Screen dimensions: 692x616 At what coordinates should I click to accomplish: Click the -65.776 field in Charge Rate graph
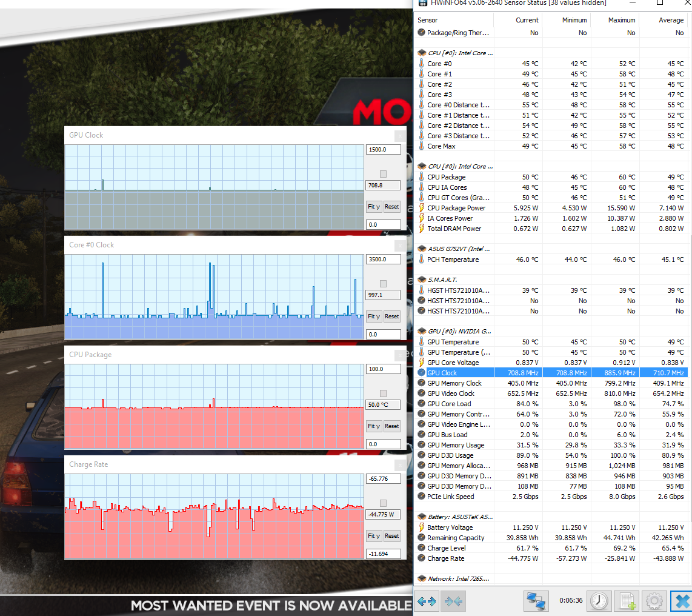[x=384, y=478]
